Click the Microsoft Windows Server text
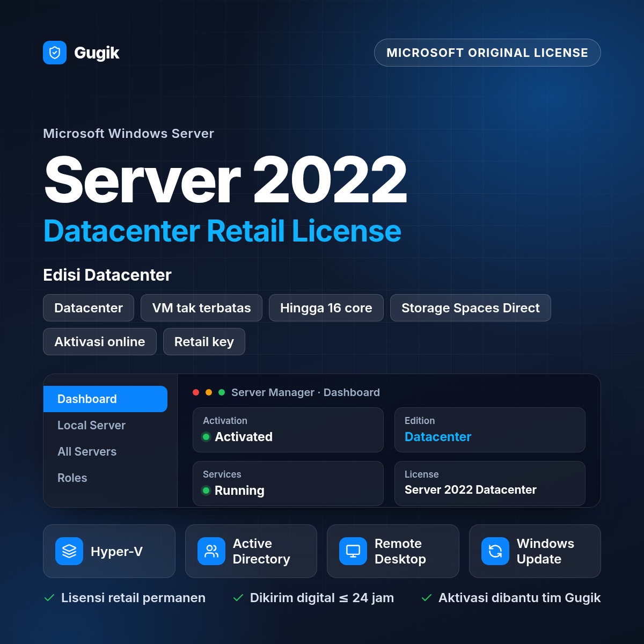This screenshot has height=644, width=644. 128,134
